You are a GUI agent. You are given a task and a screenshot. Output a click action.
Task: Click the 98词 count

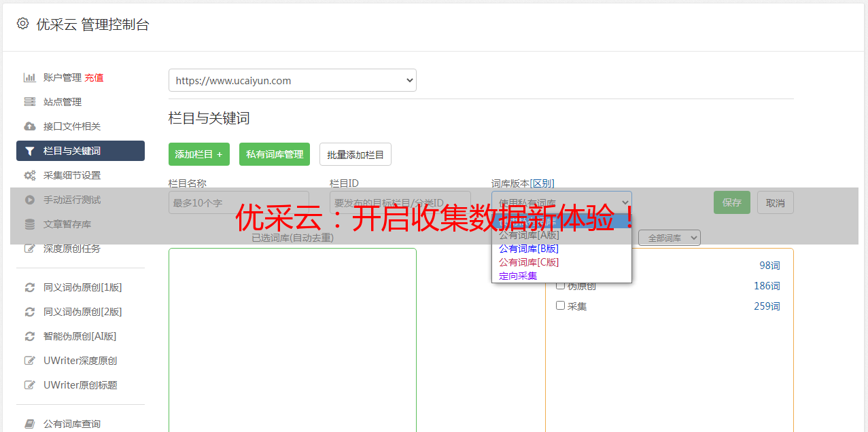[x=769, y=266]
